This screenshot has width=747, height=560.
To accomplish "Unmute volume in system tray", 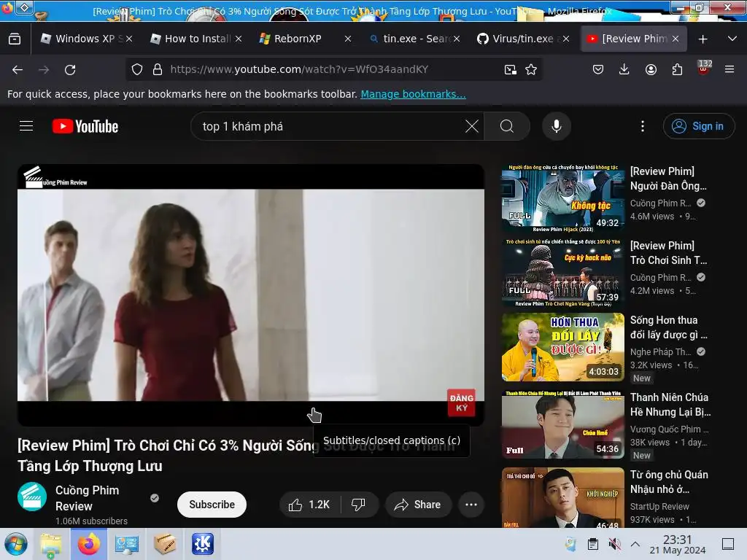I will [x=615, y=544].
